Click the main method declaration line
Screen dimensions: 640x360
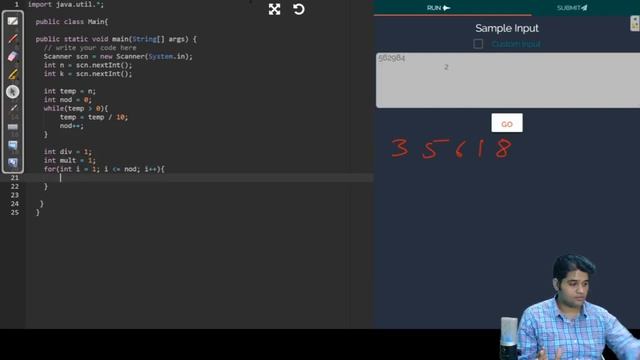point(116,39)
